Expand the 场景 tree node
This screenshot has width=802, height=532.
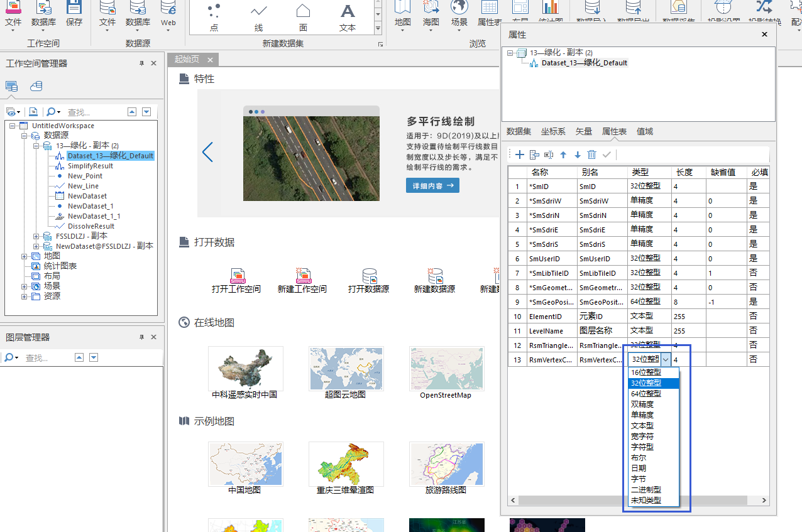pos(25,286)
